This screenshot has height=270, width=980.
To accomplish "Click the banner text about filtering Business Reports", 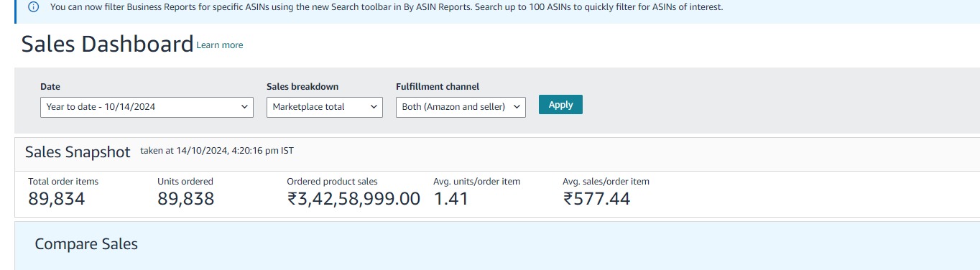I will 387,7.
